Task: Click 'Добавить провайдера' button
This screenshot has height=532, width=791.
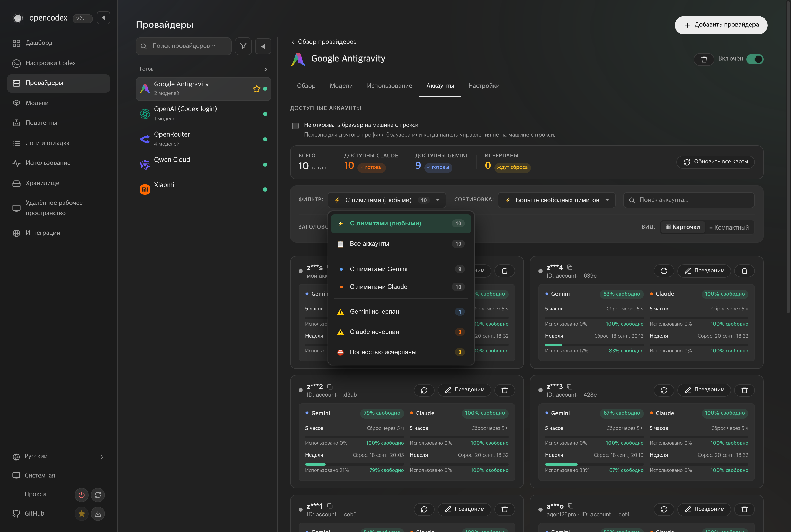Action: 721,25
